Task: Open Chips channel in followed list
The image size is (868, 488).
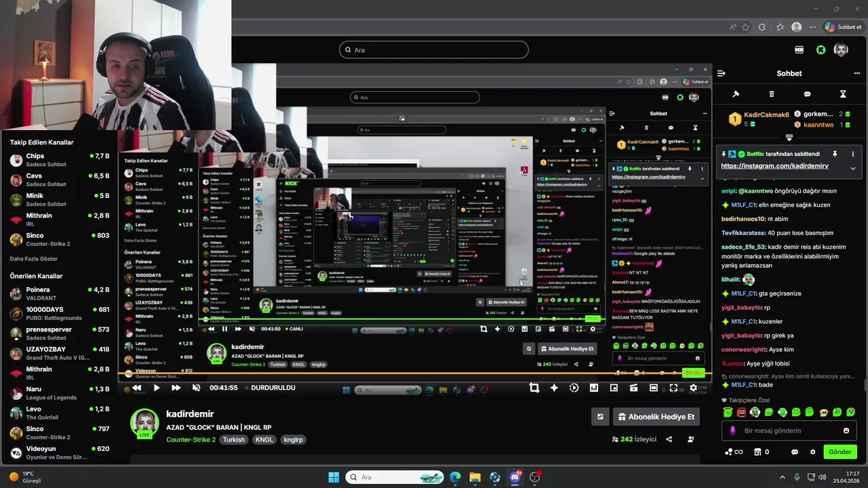Action: coord(60,160)
